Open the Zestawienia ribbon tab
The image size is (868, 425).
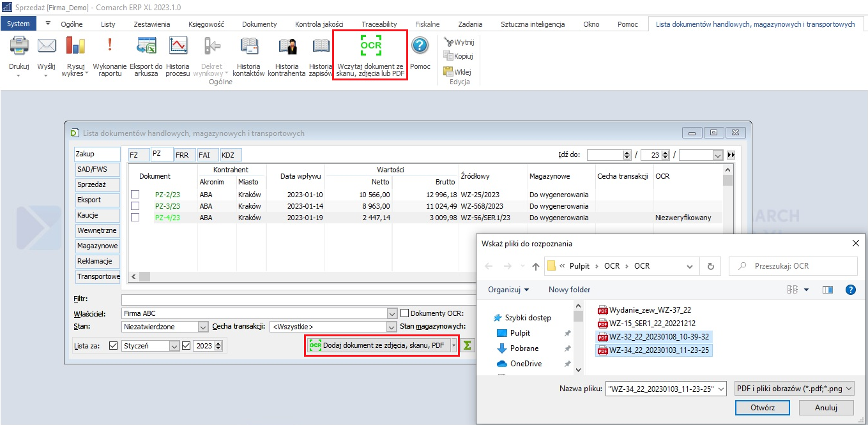click(152, 24)
